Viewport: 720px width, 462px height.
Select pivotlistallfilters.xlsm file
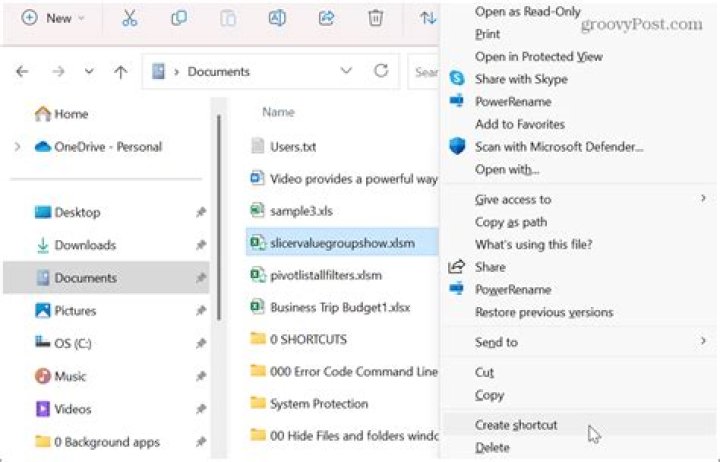[x=316, y=275]
